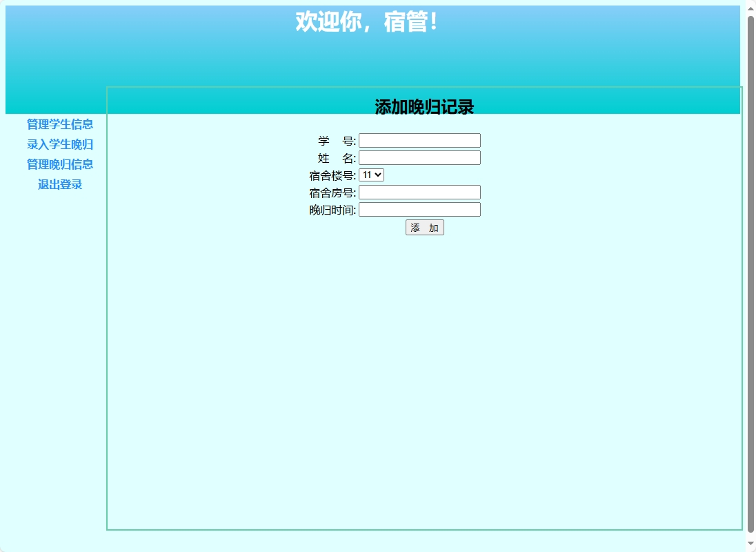Click the 宿舍楼号 field label

click(333, 175)
